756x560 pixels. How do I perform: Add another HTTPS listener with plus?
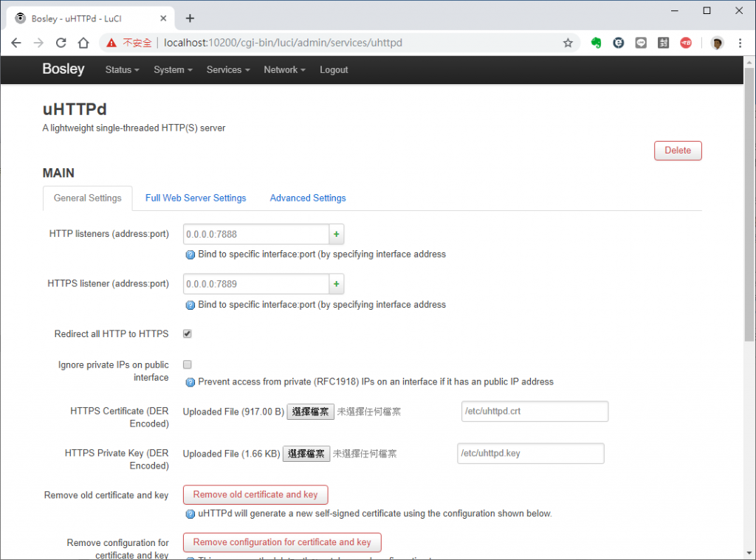click(337, 284)
